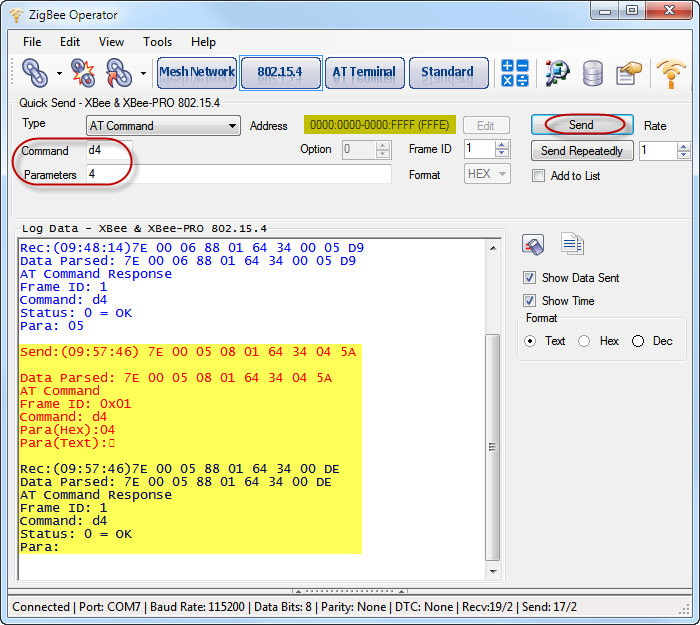
Task: Click the Rate value input field
Action: coord(658,151)
